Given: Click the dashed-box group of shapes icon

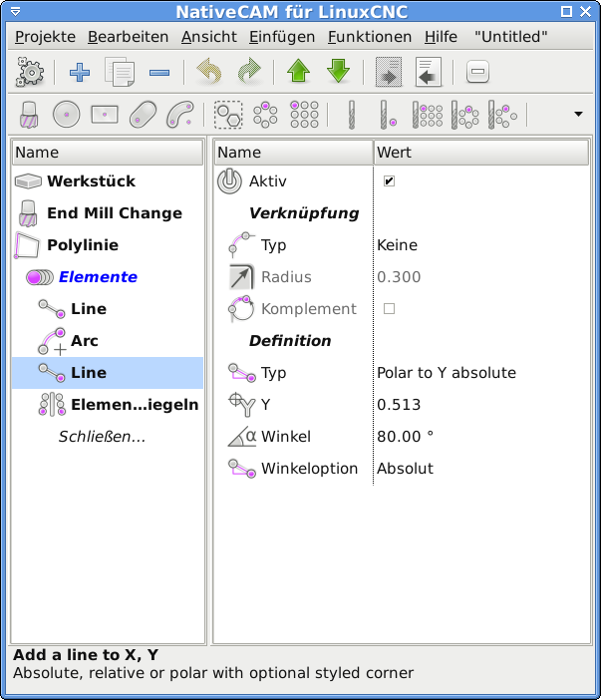Looking at the screenshot, I should (x=228, y=115).
